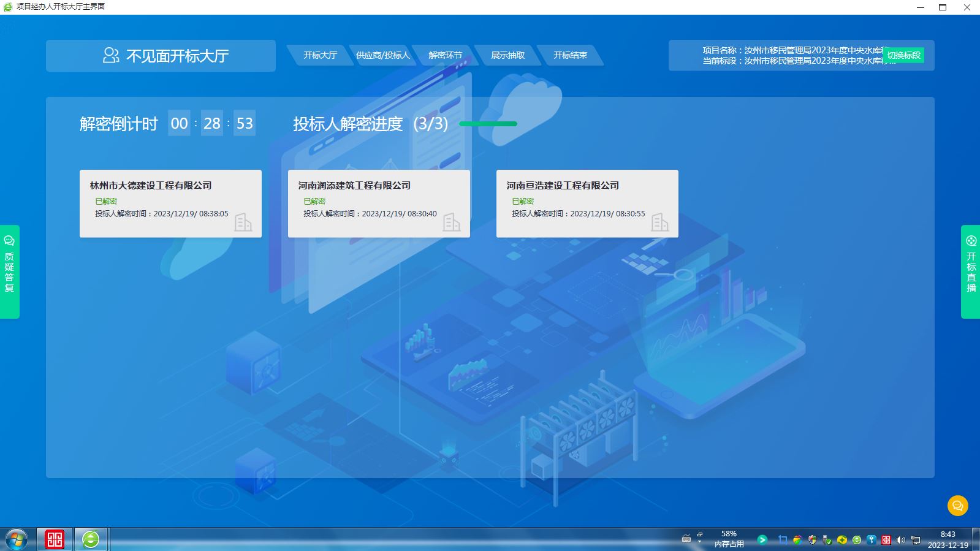Viewport: 980px width, 551px height.
Task: Click the volume speaker tray icon
Action: pyautogui.click(x=900, y=540)
